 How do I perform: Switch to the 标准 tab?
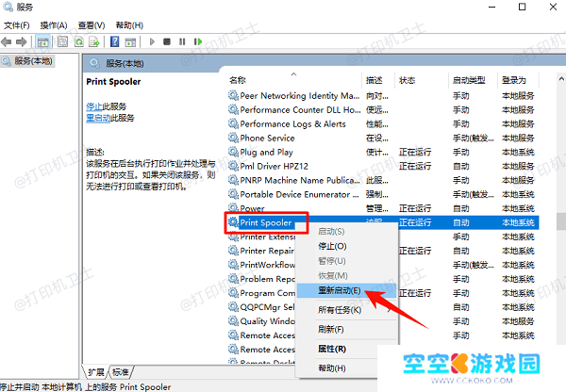(x=121, y=371)
